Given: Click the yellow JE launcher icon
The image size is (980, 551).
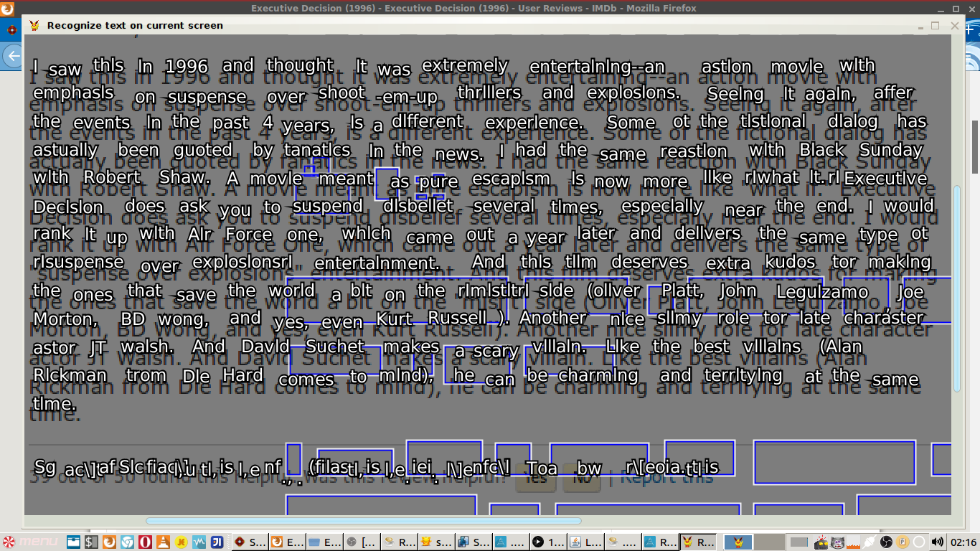Looking at the screenshot, I should [181, 542].
